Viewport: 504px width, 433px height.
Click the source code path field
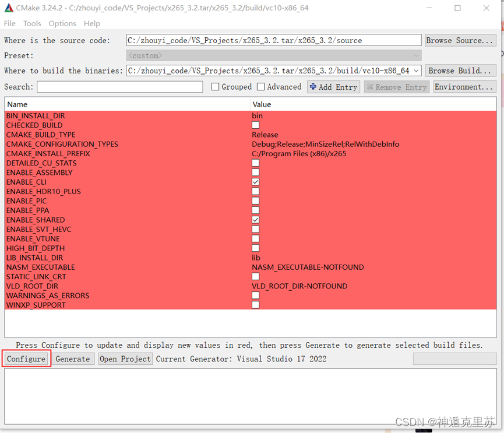coord(274,41)
